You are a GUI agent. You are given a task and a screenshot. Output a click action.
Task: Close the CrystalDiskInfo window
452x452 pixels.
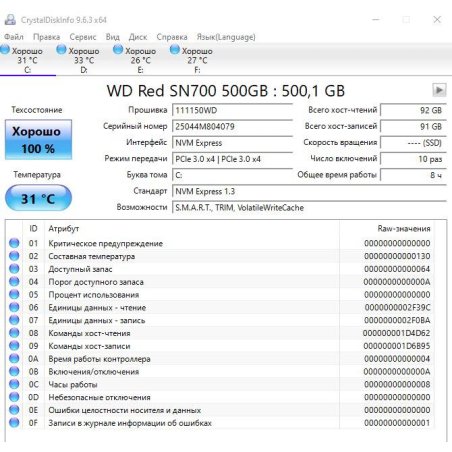coord(437,20)
